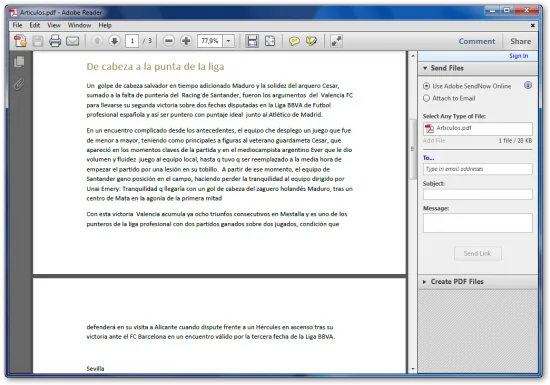The image size is (550, 385).
Task: Select Use Adobe SendNow Online option
Action: coord(426,86)
